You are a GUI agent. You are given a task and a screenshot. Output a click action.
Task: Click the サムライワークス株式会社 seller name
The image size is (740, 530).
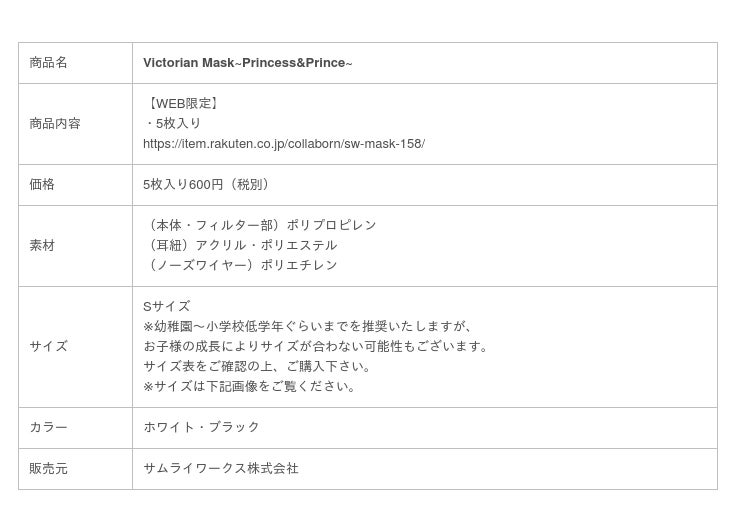tap(220, 468)
